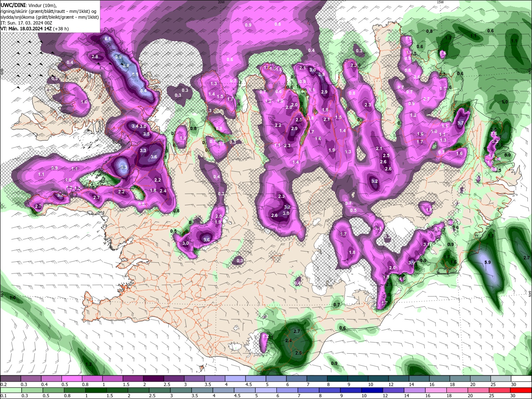Click the 3.7 value on the map

tap(461, 123)
